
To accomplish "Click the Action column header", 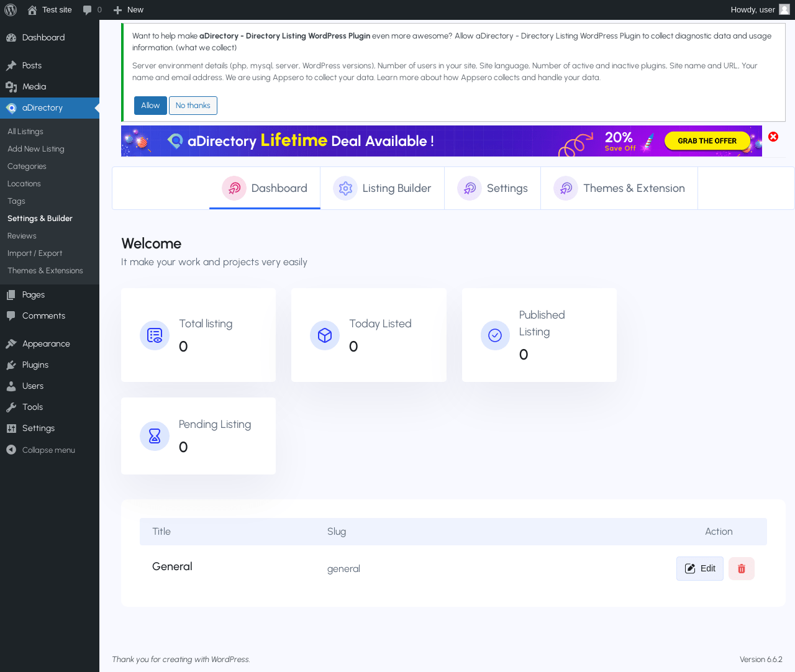I will tap(719, 532).
